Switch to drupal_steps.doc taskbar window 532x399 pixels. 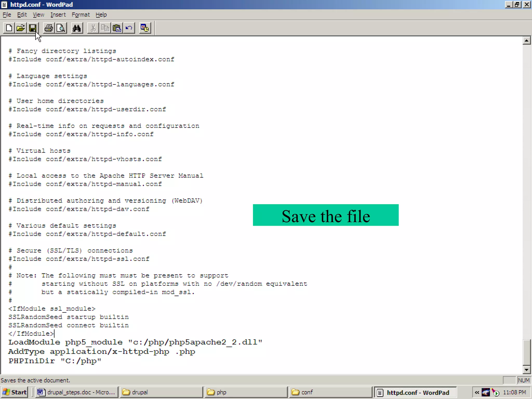pyautogui.click(x=77, y=392)
